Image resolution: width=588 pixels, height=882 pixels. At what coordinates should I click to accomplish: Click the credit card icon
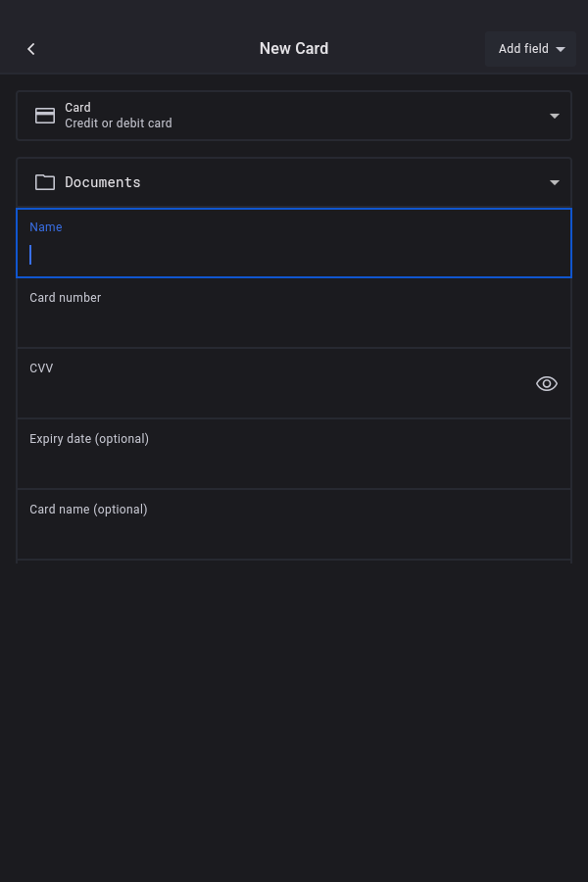[45, 116]
